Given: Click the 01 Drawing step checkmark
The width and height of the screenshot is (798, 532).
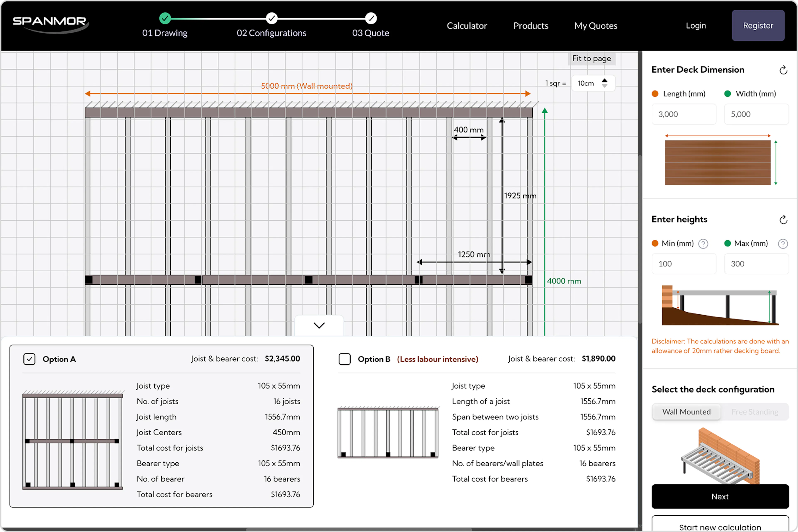Looking at the screenshot, I should [165, 18].
